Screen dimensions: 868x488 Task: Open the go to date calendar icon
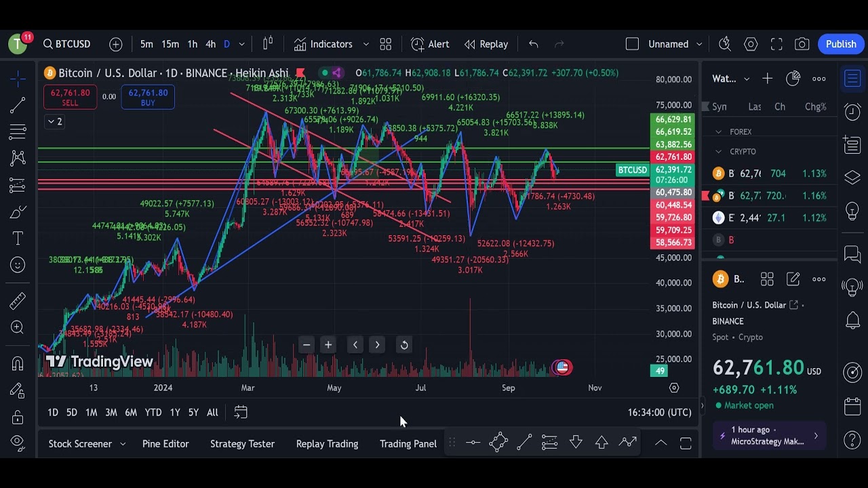click(x=241, y=412)
